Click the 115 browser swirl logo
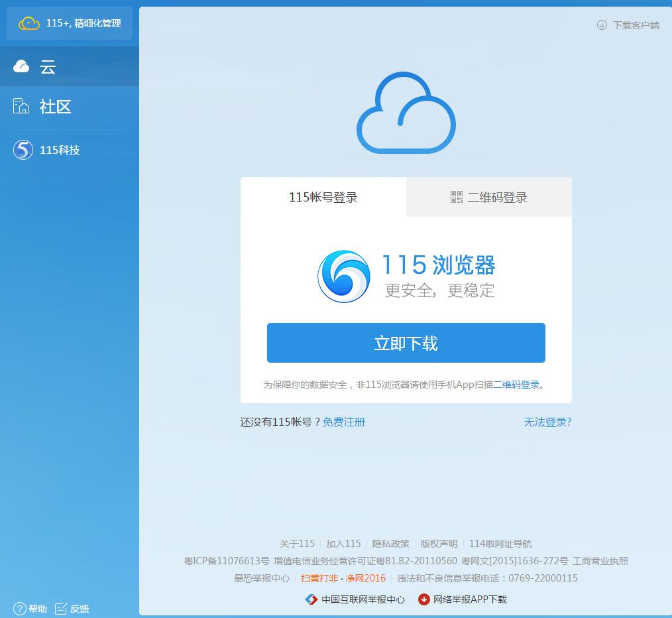672x618 pixels. 344,277
